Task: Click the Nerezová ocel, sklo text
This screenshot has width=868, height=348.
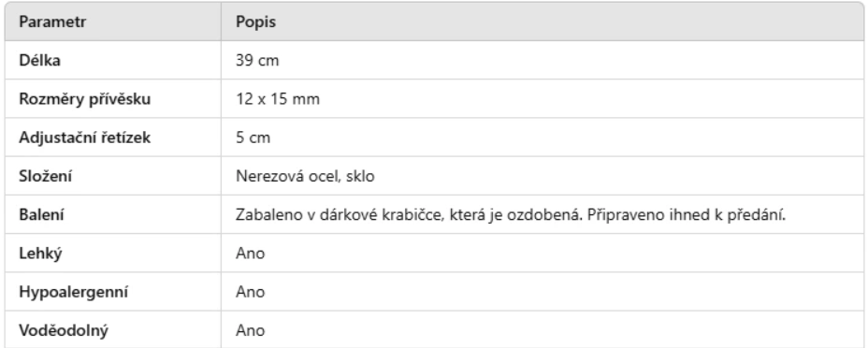Action: (305, 176)
